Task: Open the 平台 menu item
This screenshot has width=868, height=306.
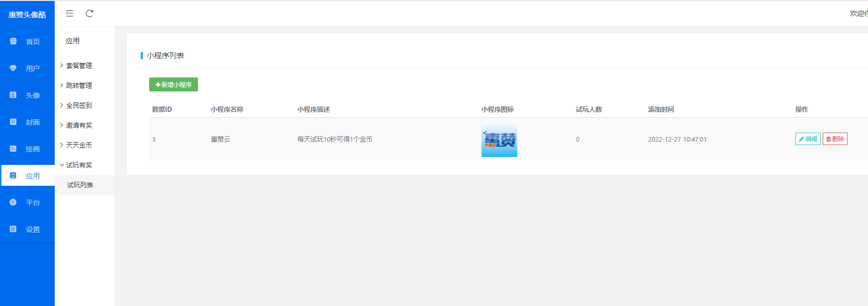Action: point(27,202)
